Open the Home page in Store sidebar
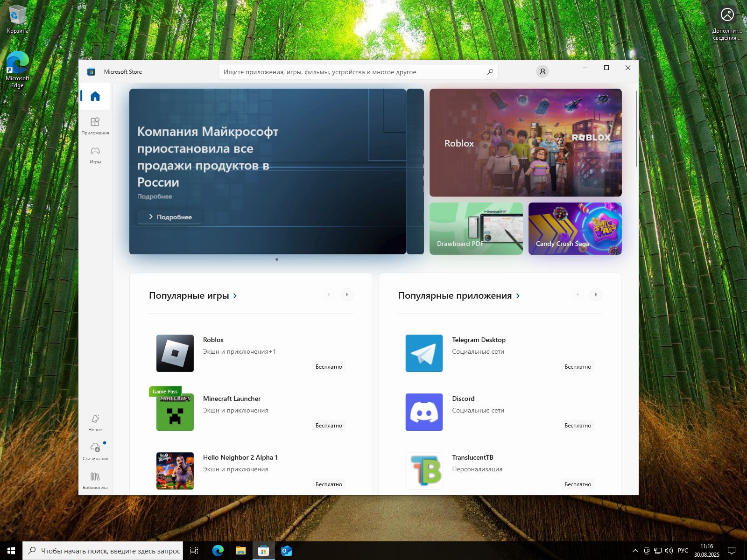Screen dimensions: 747x560 95,96
